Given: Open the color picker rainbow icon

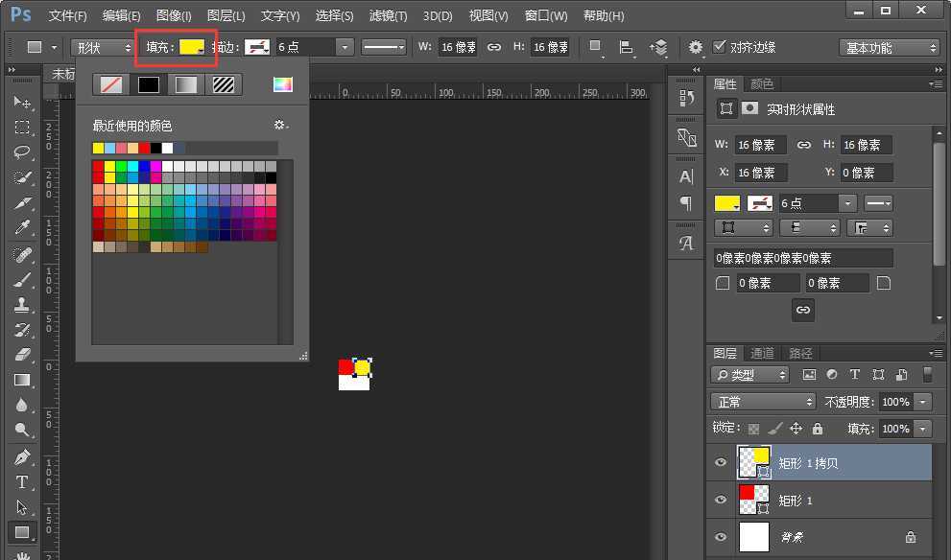Looking at the screenshot, I should (282, 84).
